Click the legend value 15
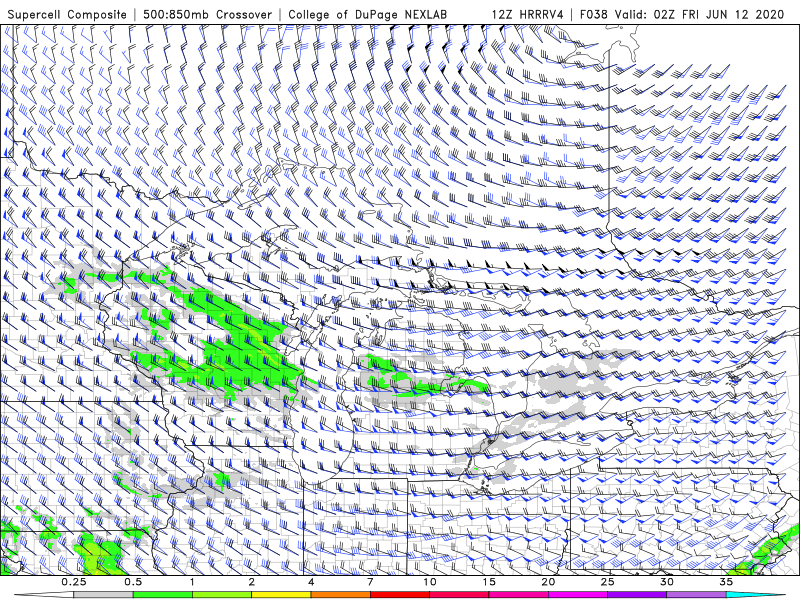800x600 pixels. click(489, 582)
